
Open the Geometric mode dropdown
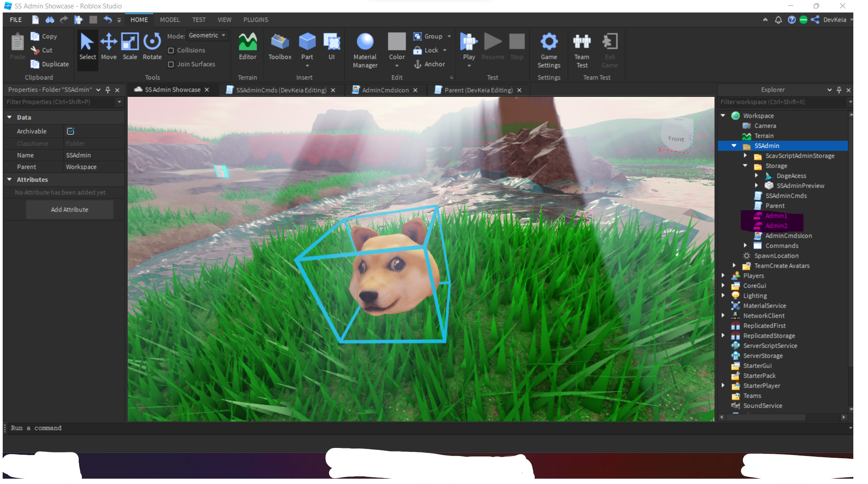click(207, 36)
